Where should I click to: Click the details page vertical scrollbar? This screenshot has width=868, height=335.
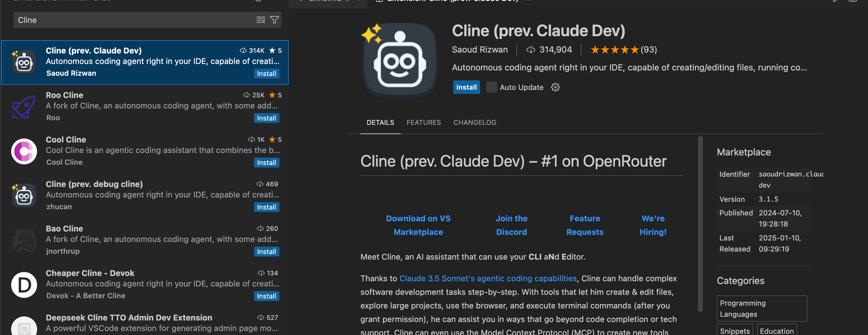click(x=700, y=224)
